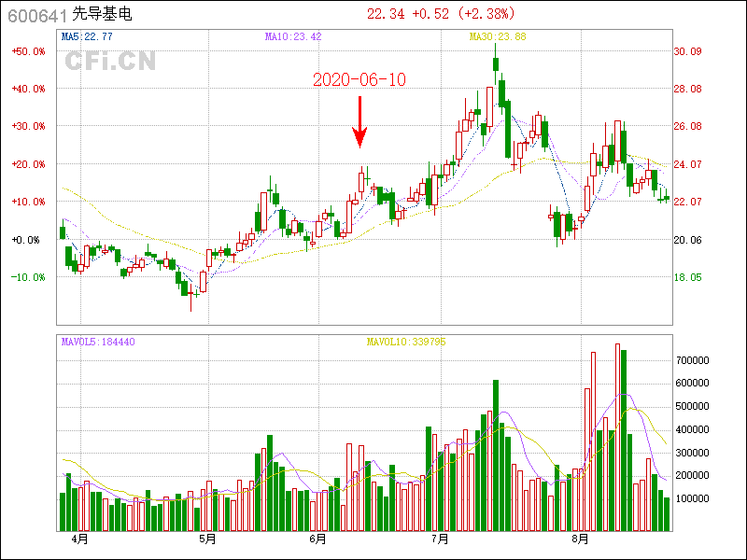Screen dimensions: 747x560
Task: Click the MA5:22.77 indicator label
Action: click(x=87, y=36)
